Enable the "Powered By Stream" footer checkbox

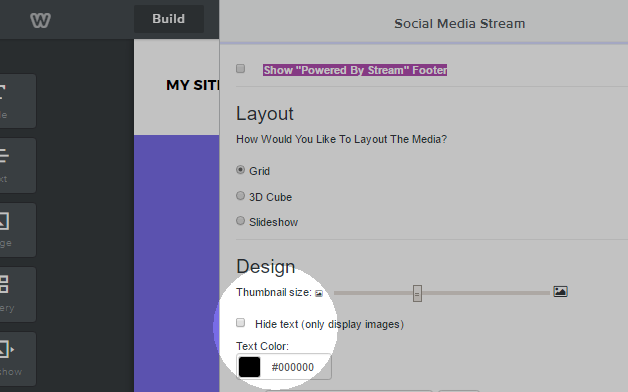pyautogui.click(x=240, y=68)
